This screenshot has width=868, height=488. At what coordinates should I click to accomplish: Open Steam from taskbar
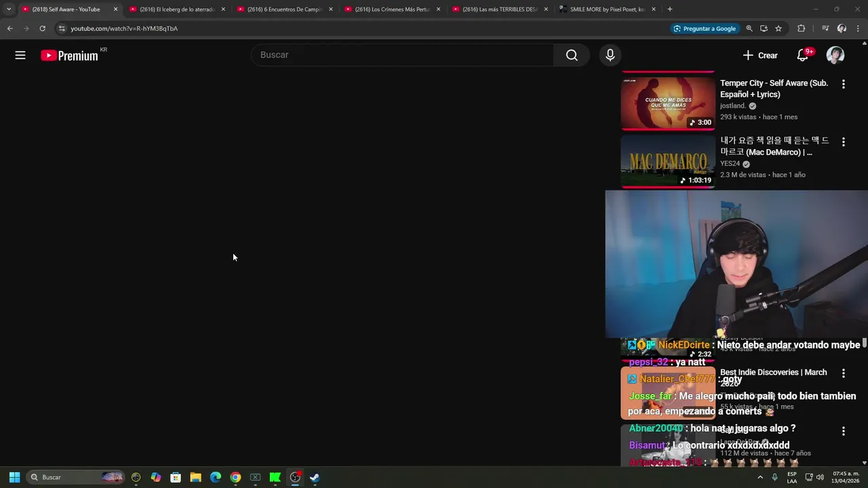315,477
